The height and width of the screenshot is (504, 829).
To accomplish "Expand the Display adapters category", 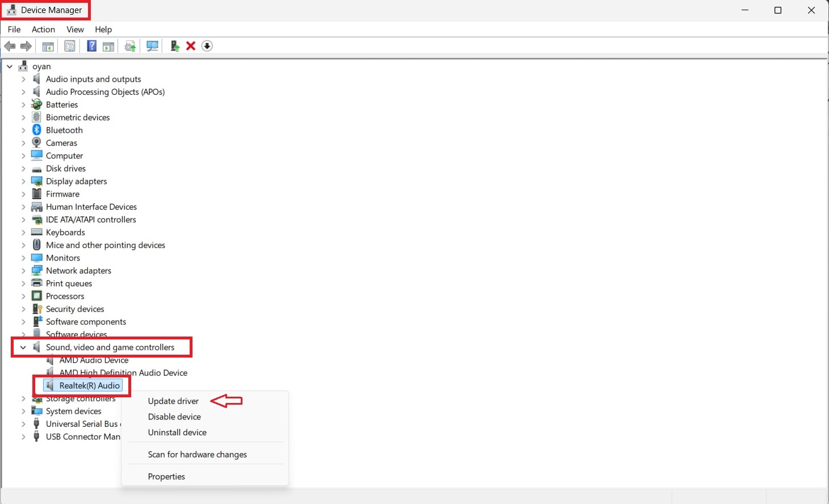I will pyautogui.click(x=23, y=181).
